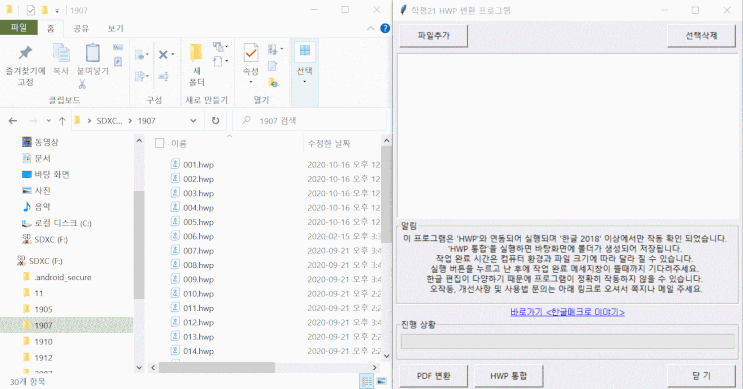Click the properties checkmark icon in title bar
The height and width of the screenshot is (389, 743).
click(x=31, y=10)
